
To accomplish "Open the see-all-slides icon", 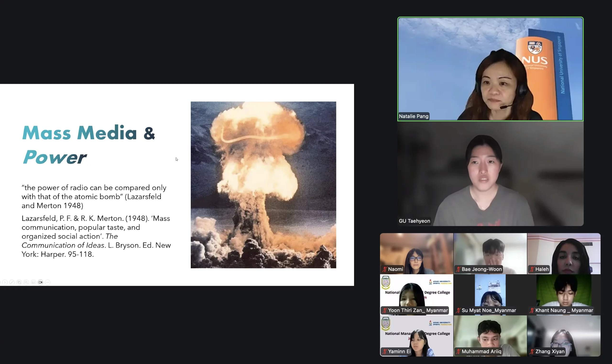I will 19,282.
